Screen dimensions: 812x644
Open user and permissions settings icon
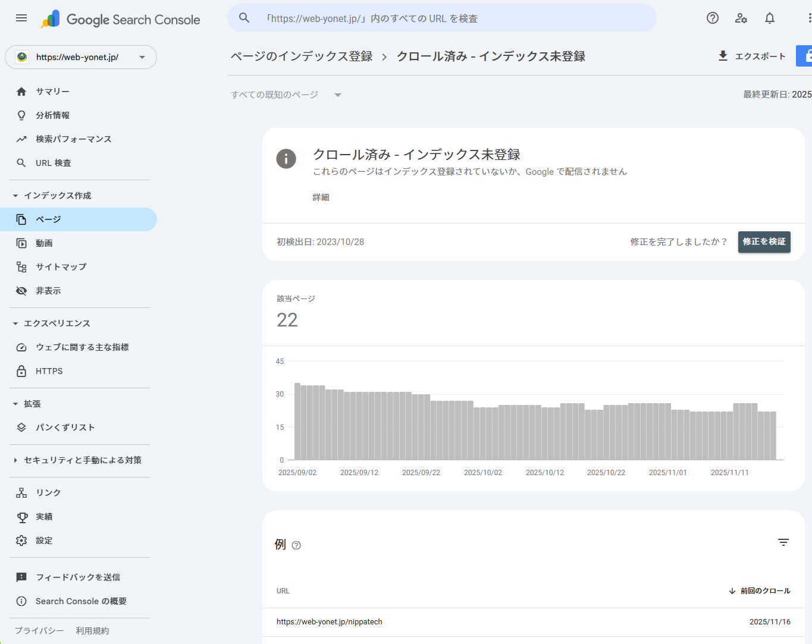(741, 18)
